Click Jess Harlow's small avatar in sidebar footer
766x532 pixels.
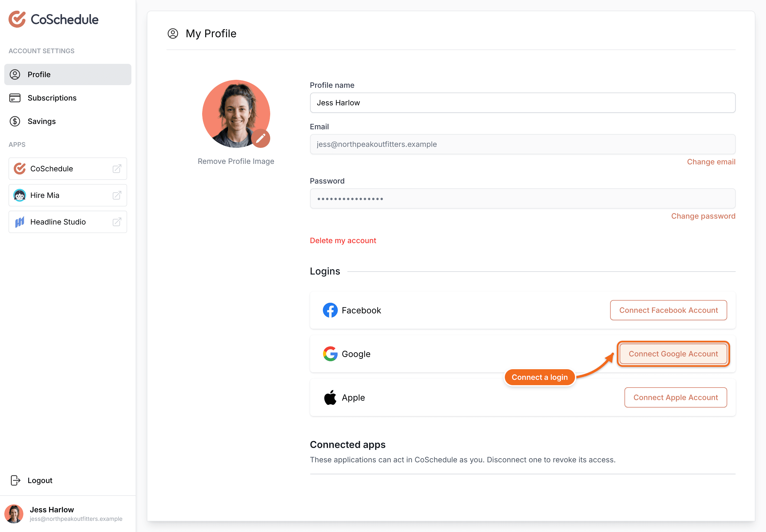tap(14, 514)
